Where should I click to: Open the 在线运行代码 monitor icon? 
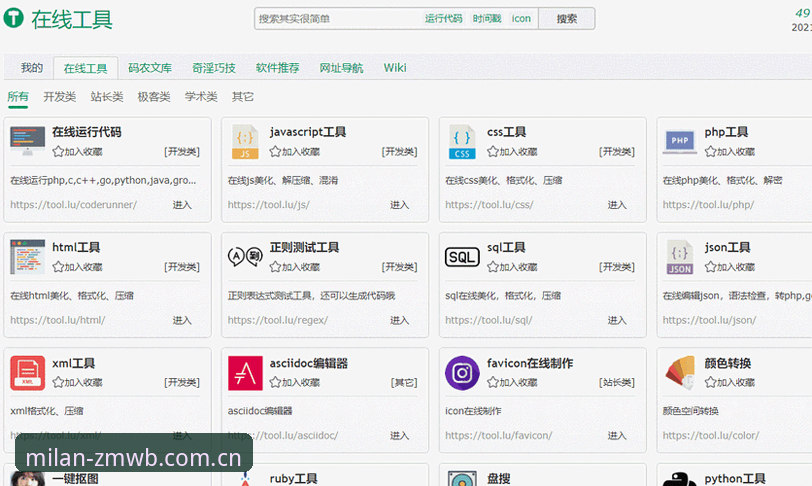point(27,140)
